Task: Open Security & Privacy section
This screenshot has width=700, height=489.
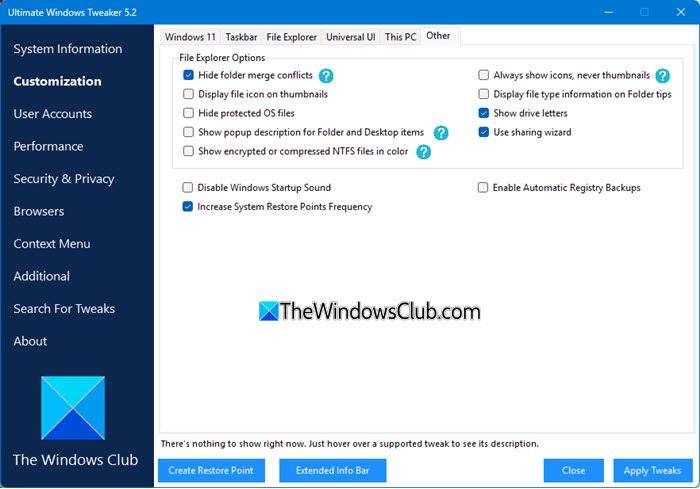Action: (64, 179)
